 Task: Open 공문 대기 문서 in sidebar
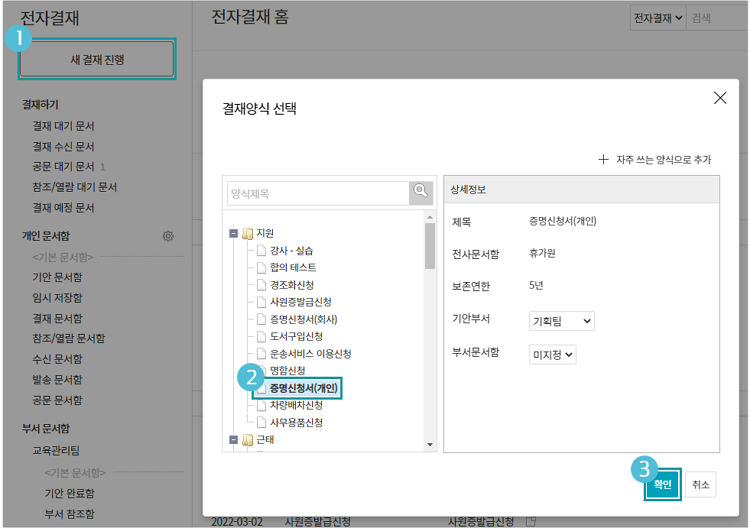click(x=63, y=166)
